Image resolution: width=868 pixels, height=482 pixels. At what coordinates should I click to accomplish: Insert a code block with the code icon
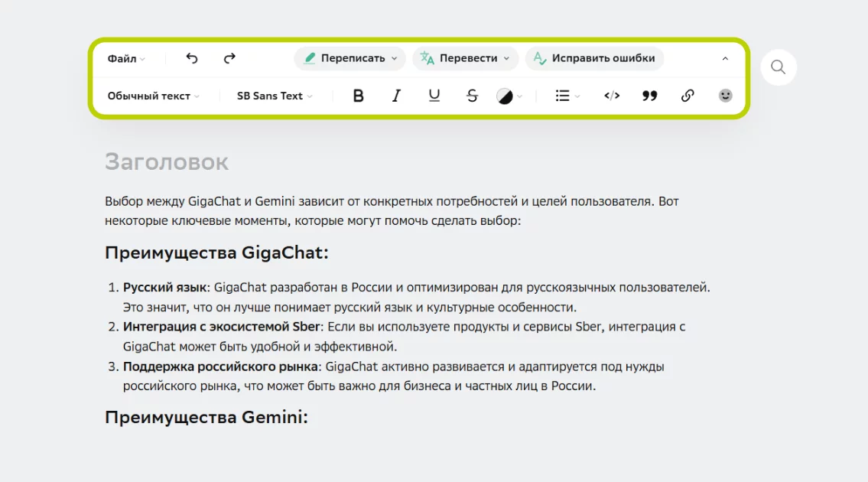click(x=612, y=96)
